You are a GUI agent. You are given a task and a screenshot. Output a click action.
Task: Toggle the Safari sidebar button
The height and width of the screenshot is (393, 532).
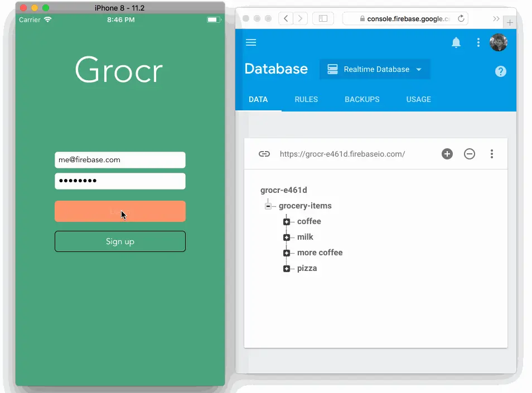[x=323, y=18]
